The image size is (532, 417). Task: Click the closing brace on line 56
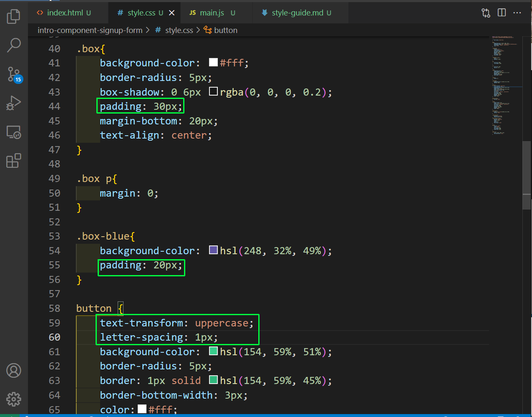click(x=79, y=280)
